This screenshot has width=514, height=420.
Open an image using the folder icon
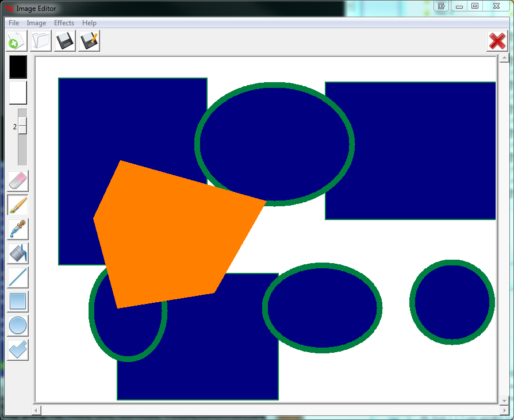[41, 41]
